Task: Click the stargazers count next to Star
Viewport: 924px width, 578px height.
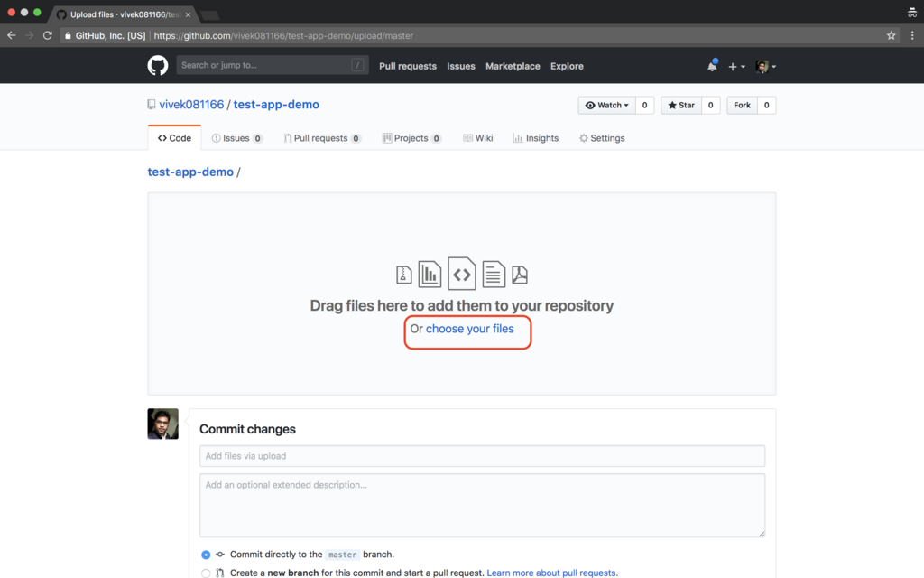Action: point(711,105)
